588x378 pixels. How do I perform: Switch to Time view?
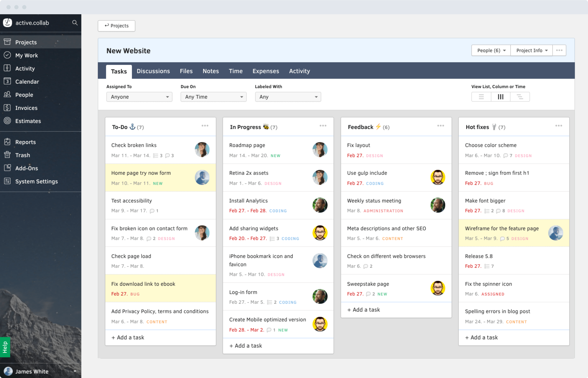tap(520, 97)
